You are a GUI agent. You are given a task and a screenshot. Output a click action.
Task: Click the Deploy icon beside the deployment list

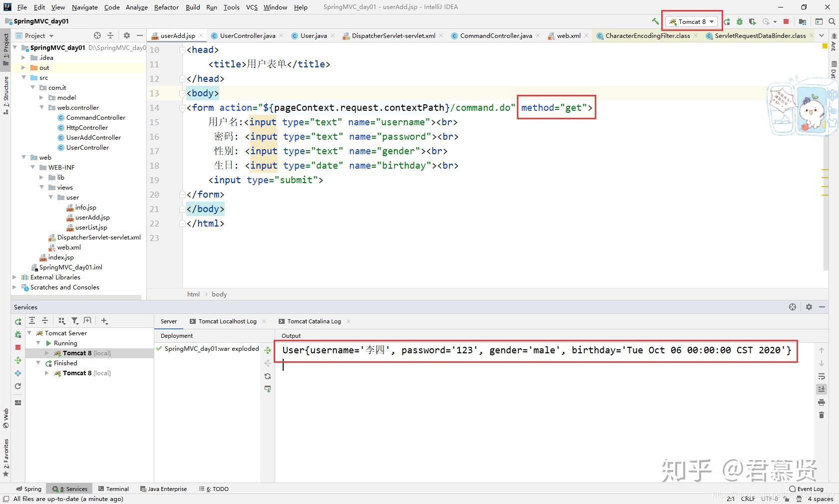click(x=268, y=350)
